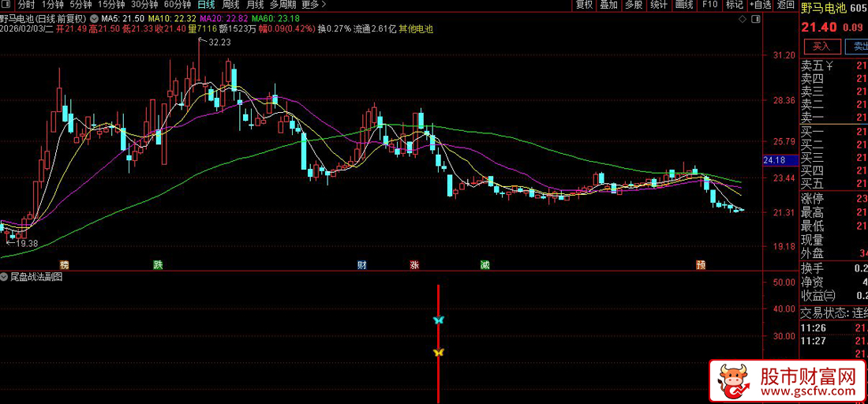This screenshot has height=404, width=868.
Task: Open the 多周期 multi-period view
Action: pyautogui.click(x=282, y=5)
